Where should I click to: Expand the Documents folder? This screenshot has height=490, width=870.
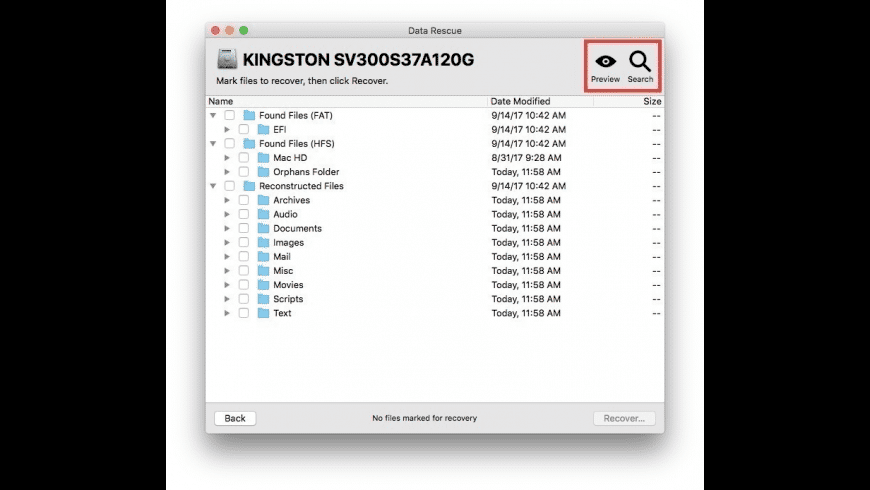(227, 228)
